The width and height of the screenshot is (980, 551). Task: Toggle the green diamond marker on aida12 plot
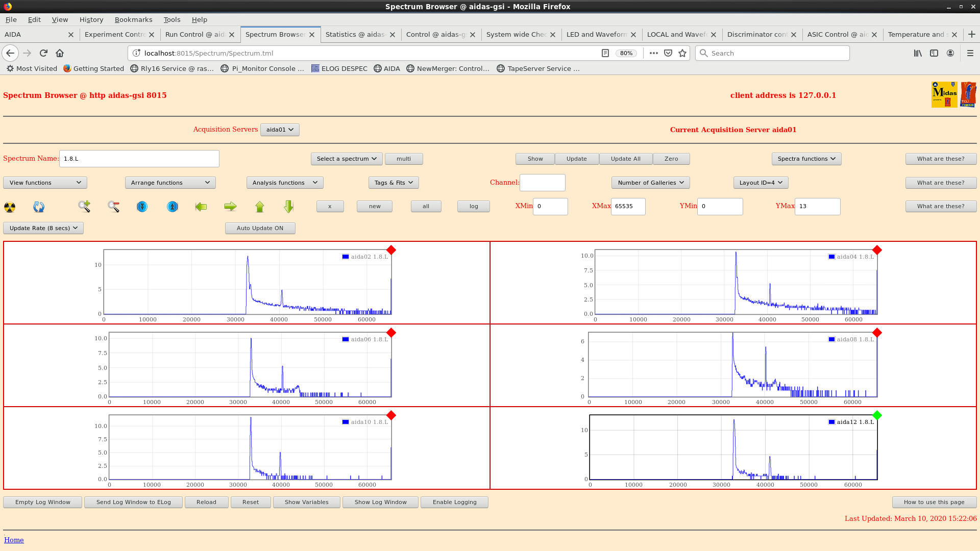point(877,415)
